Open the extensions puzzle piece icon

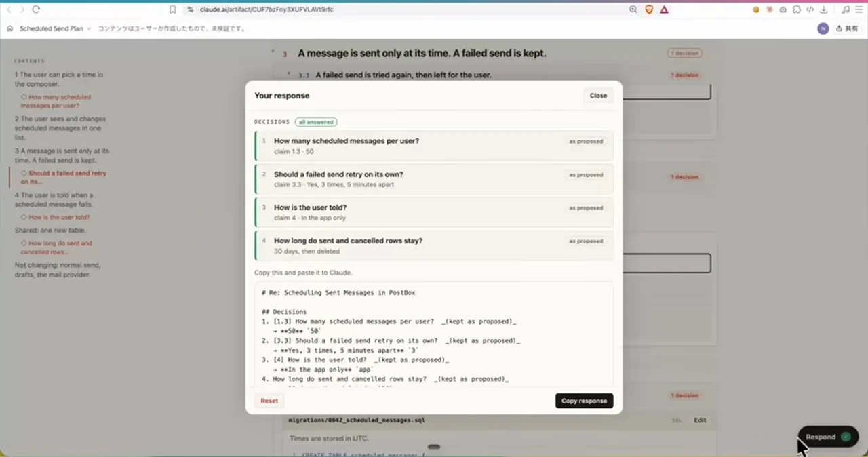pos(797,9)
